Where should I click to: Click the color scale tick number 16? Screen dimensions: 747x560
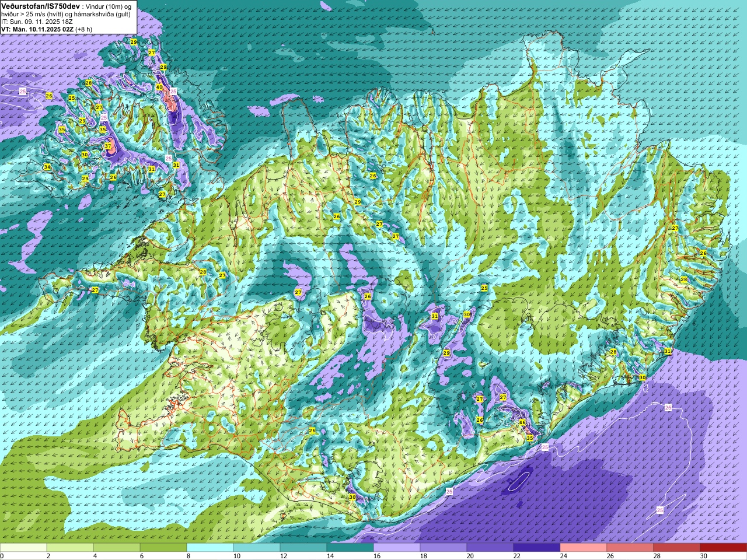coord(376,556)
